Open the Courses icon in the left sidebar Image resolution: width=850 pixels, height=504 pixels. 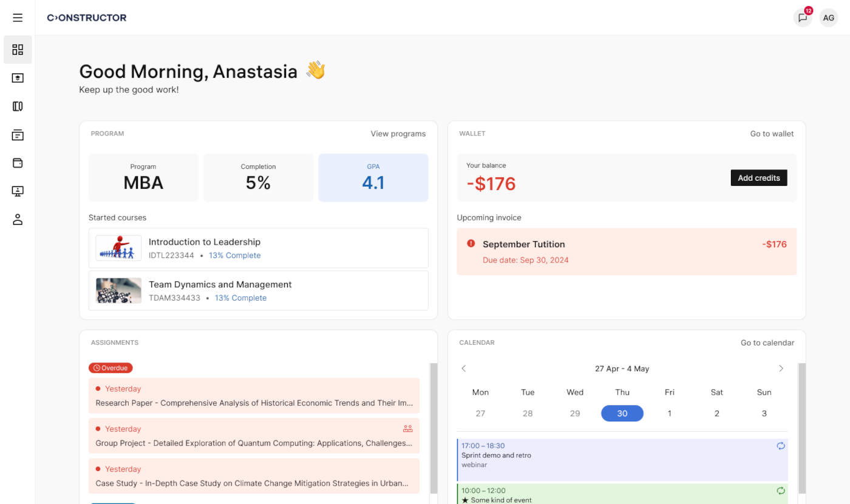17,78
